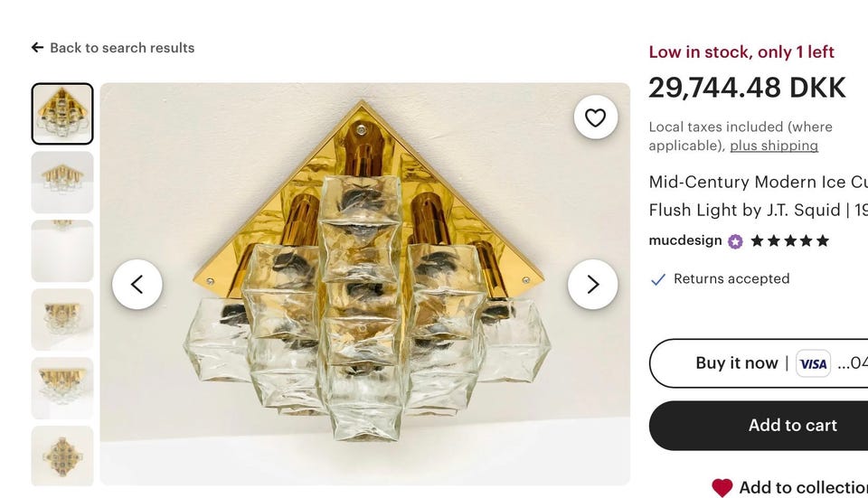
Task: Visit the mucdesign shop link
Action: (685, 240)
